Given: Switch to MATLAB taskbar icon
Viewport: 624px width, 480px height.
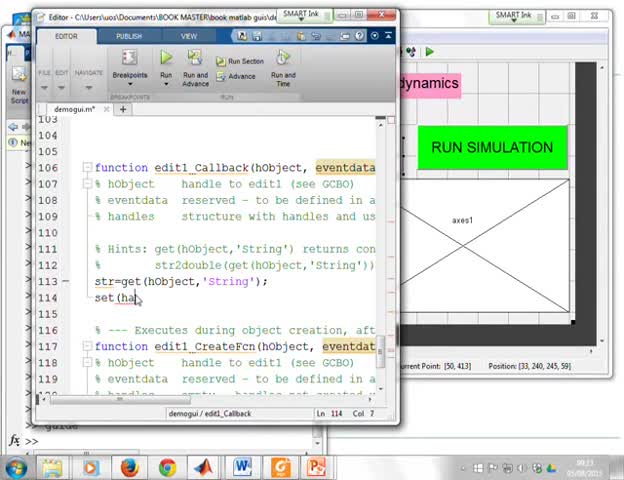Looking at the screenshot, I should click(203, 468).
